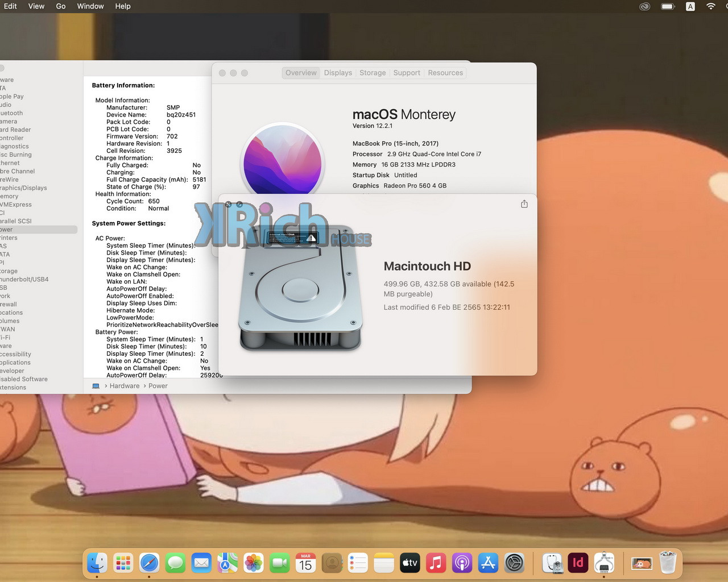Click computer icon in the path bar
The image size is (728, 582).
pos(96,386)
